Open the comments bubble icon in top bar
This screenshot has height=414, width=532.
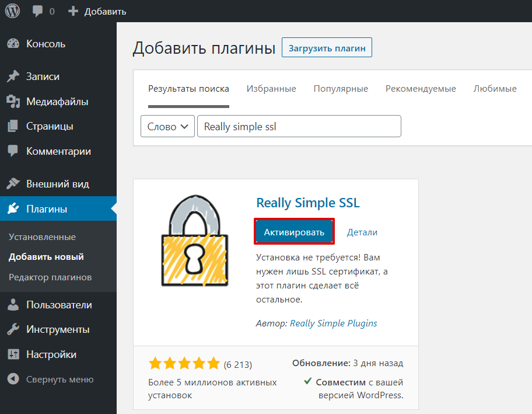pos(37,11)
